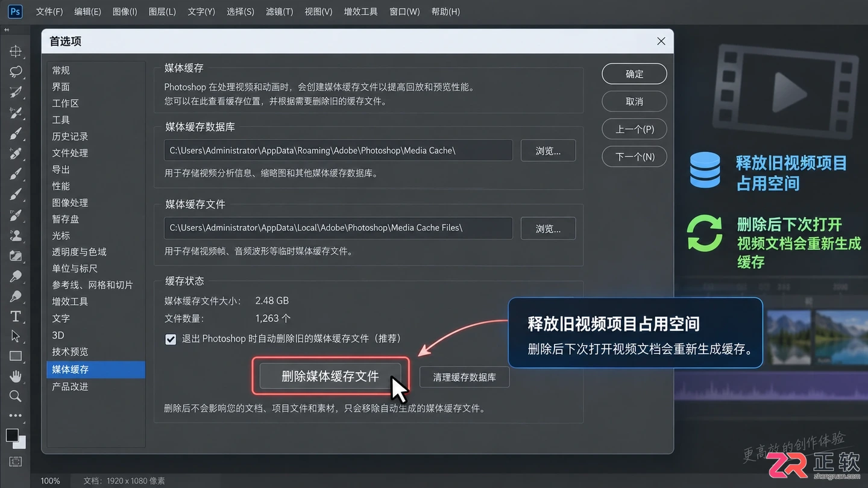
Task: Select the Lasso tool
Action: tap(16, 72)
